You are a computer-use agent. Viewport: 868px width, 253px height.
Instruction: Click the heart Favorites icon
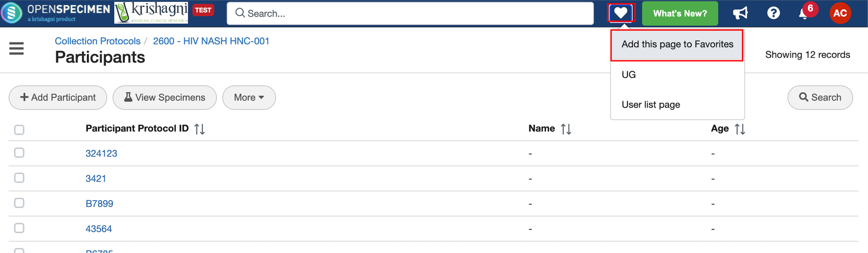(621, 13)
